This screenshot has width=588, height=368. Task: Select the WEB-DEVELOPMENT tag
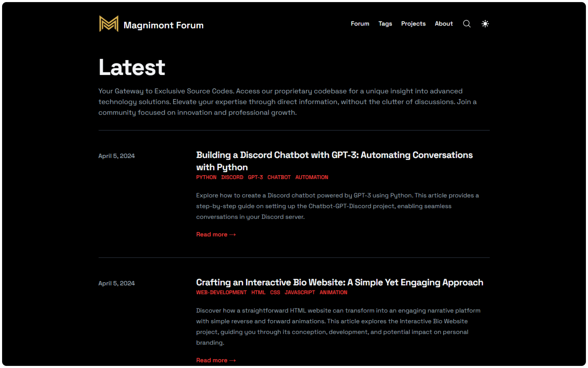tap(221, 293)
